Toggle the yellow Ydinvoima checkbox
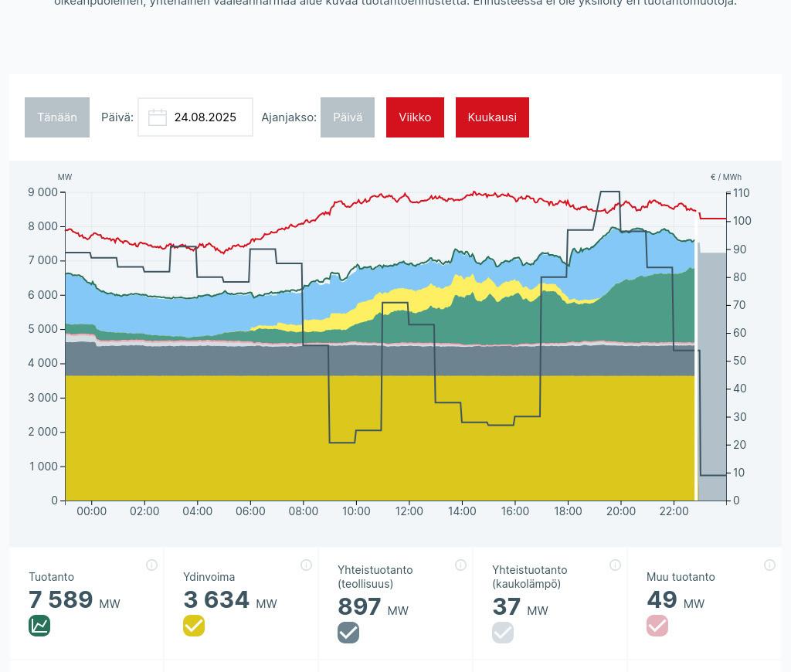This screenshot has height=672, width=791. (x=194, y=625)
